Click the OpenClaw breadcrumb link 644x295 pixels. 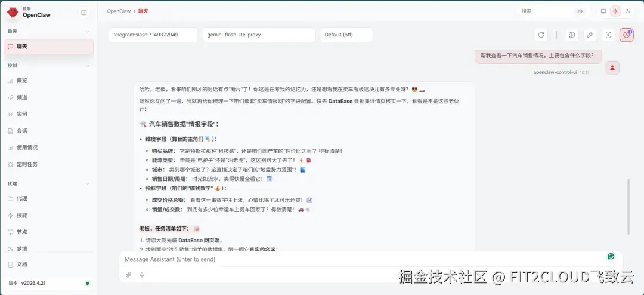(x=119, y=11)
